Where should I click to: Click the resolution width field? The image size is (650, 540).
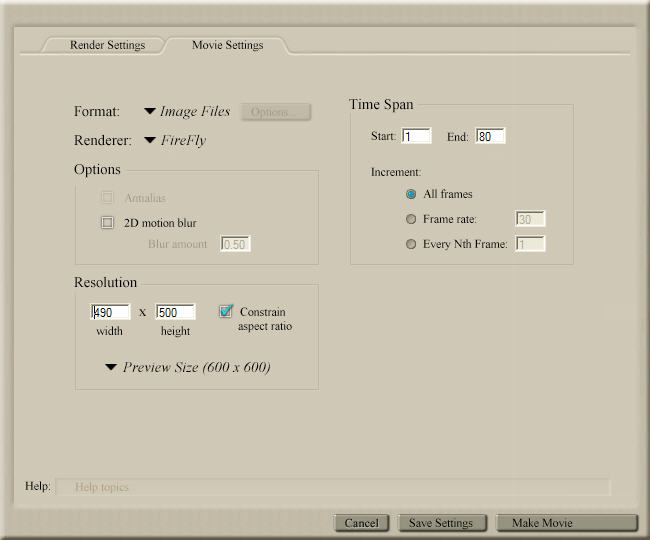click(111, 312)
